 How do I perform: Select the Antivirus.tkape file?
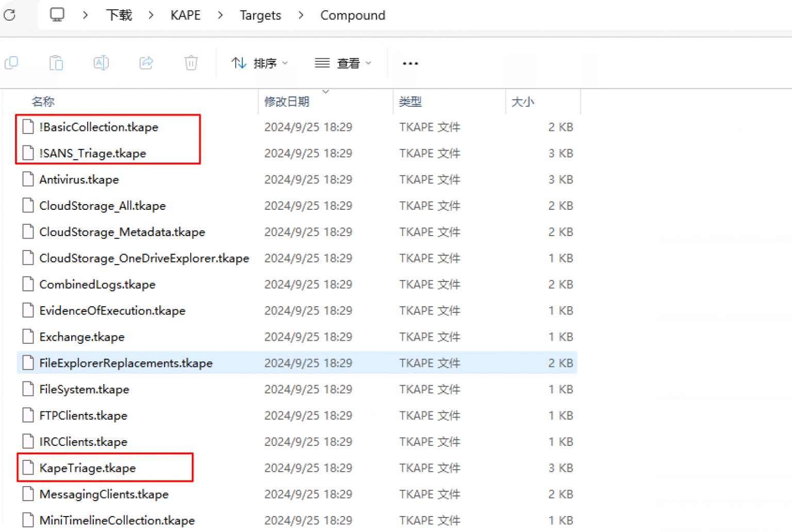pyautogui.click(x=78, y=179)
